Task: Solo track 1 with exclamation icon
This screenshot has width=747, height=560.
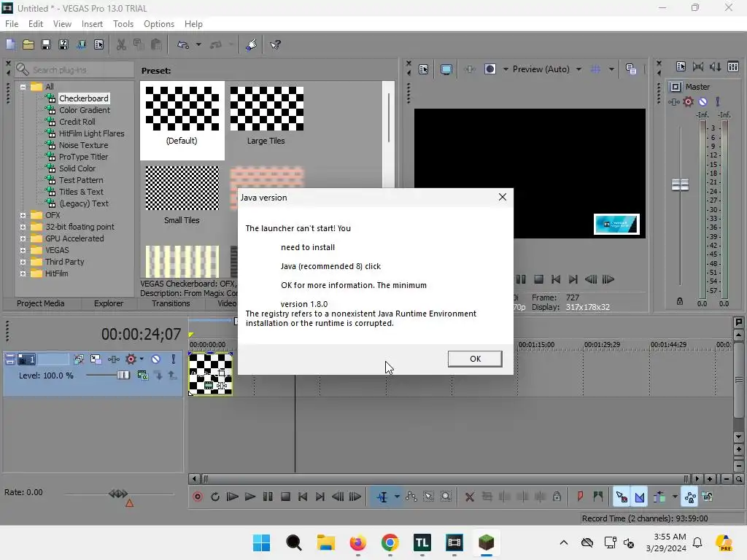Action: click(174, 359)
